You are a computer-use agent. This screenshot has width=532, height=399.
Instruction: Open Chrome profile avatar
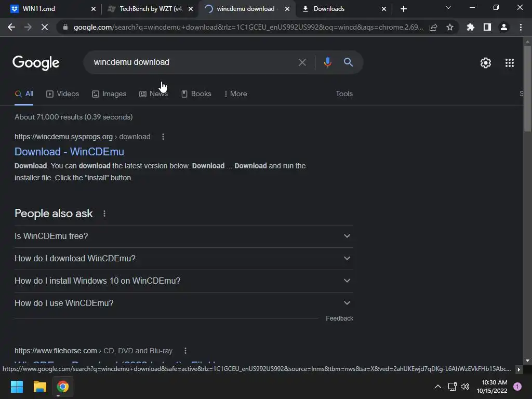tap(504, 27)
